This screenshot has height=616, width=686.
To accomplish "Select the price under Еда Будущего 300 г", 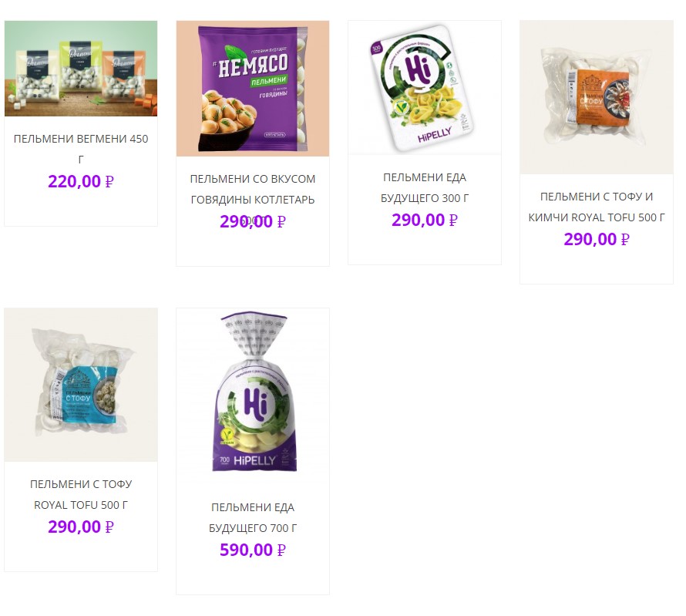I will pos(425,220).
